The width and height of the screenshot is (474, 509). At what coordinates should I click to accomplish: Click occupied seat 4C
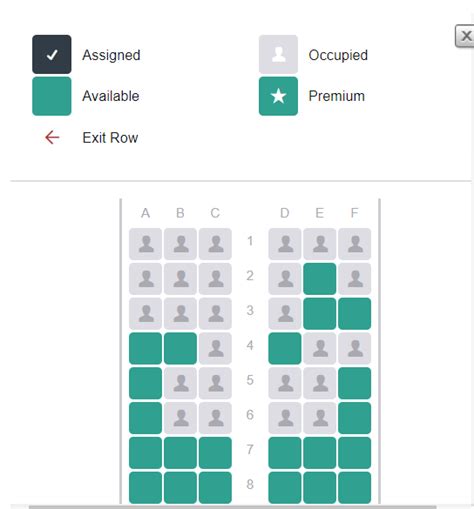(x=215, y=348)
